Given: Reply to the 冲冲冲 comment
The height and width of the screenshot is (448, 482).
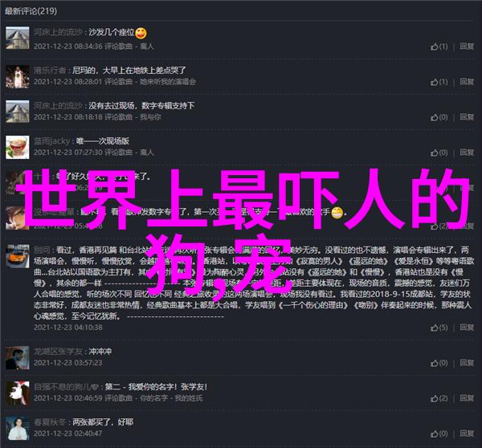Looking at the screenshot, I should coord(467,363).
